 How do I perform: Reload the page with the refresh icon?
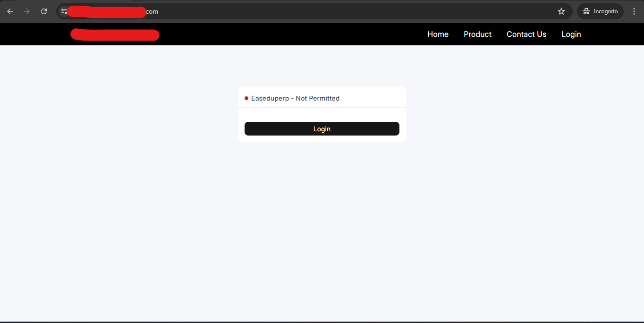coord(44,11)
